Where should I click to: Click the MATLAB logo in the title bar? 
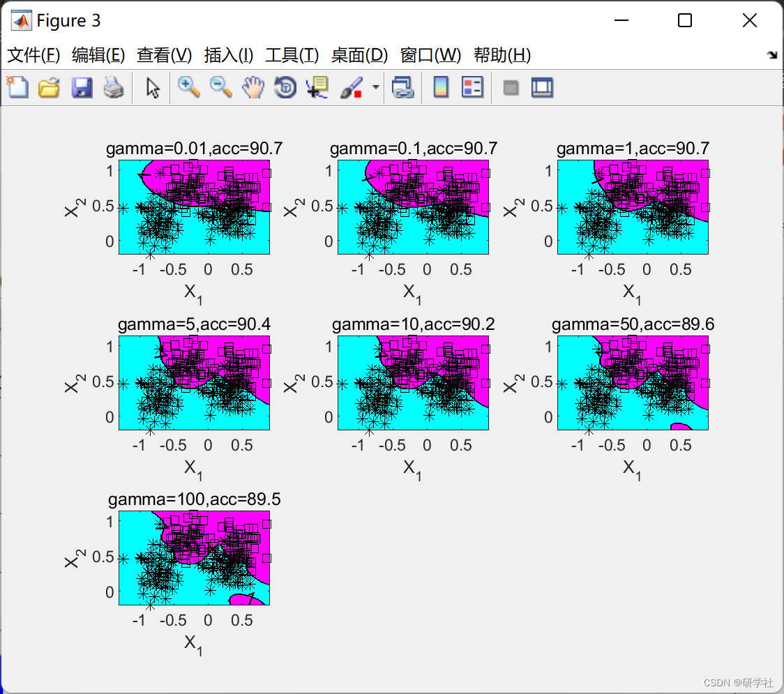tap(22, 20)
